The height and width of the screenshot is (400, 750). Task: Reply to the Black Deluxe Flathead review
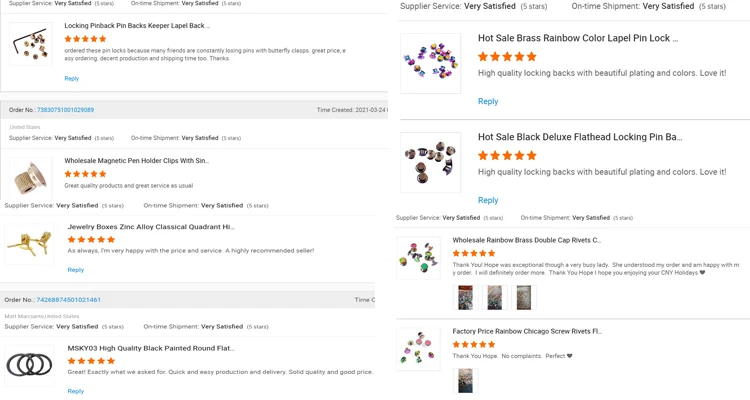[x=488, y=200]
